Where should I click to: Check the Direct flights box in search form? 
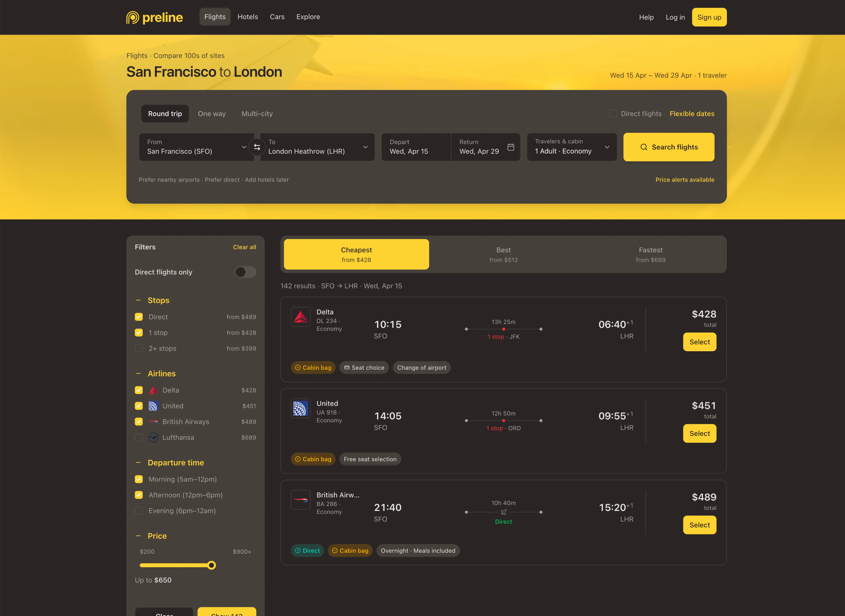pyautogui.click(x=613, y=114)
